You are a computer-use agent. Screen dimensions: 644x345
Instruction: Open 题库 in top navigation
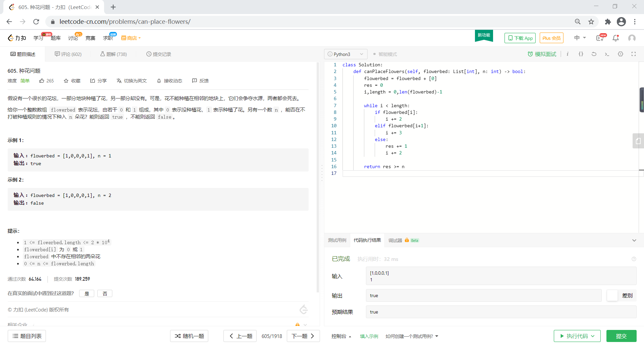pos(56,38)
